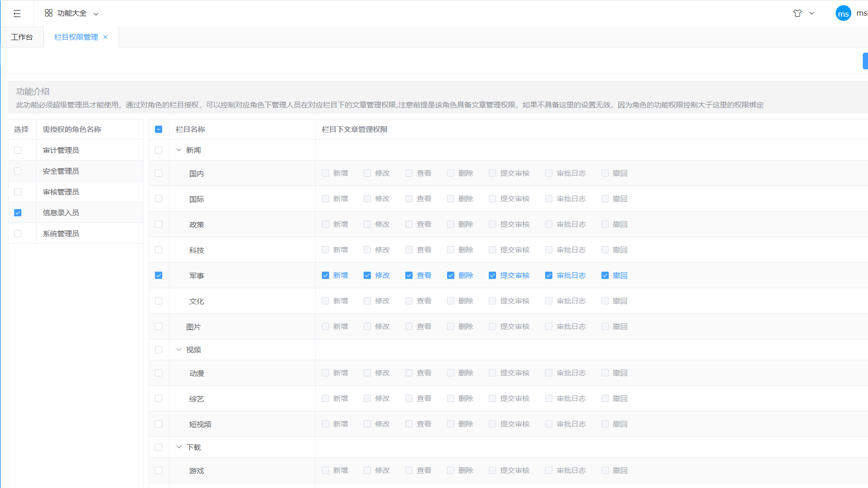Click the ms user avatar
Image resolution: width=868 pixels, height=488 pixels.
(x=843, y=14)
